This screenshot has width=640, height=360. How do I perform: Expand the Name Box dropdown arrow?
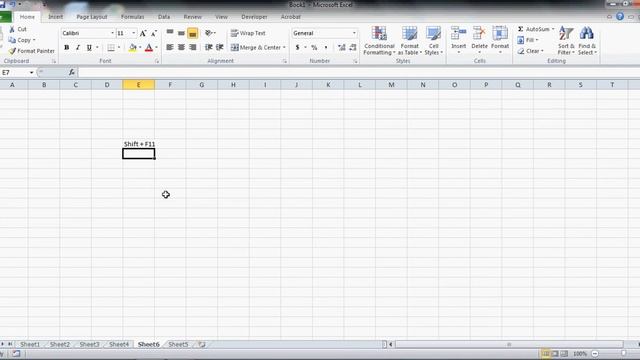[31, 72]
